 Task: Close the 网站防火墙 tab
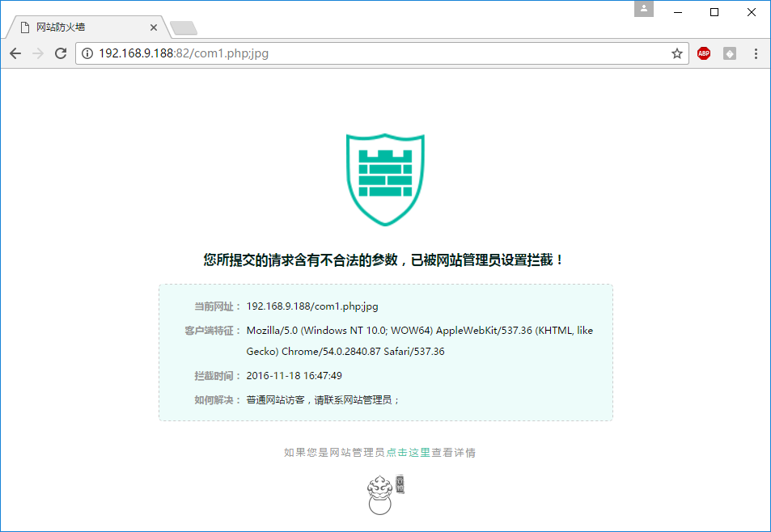[154, 27]
